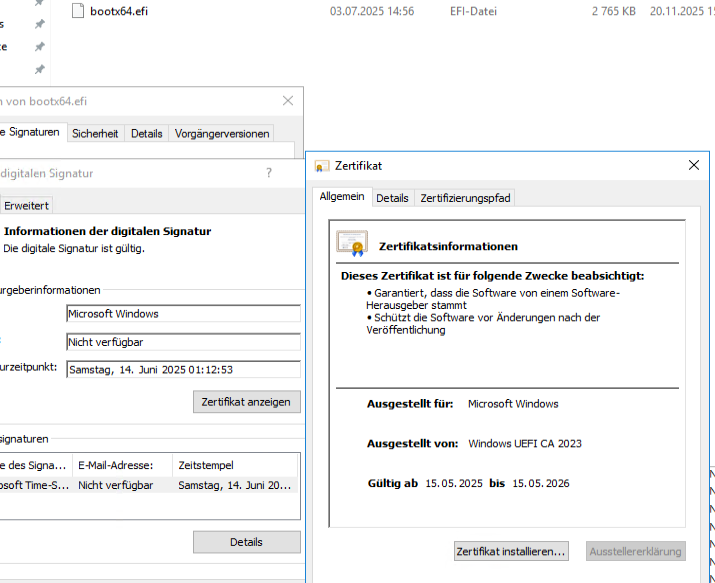Image resolution: width=715 pixels, height=583 pixels.
Task: Switch to the Vorgängerversionen tab
Action: click(x=222, y=134)
